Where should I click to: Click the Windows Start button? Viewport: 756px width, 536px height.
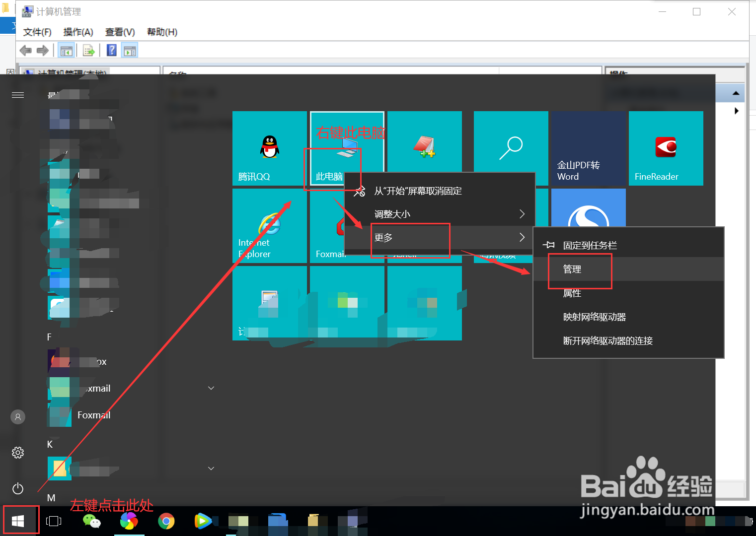pyautogui.click(x=18, y=521)
